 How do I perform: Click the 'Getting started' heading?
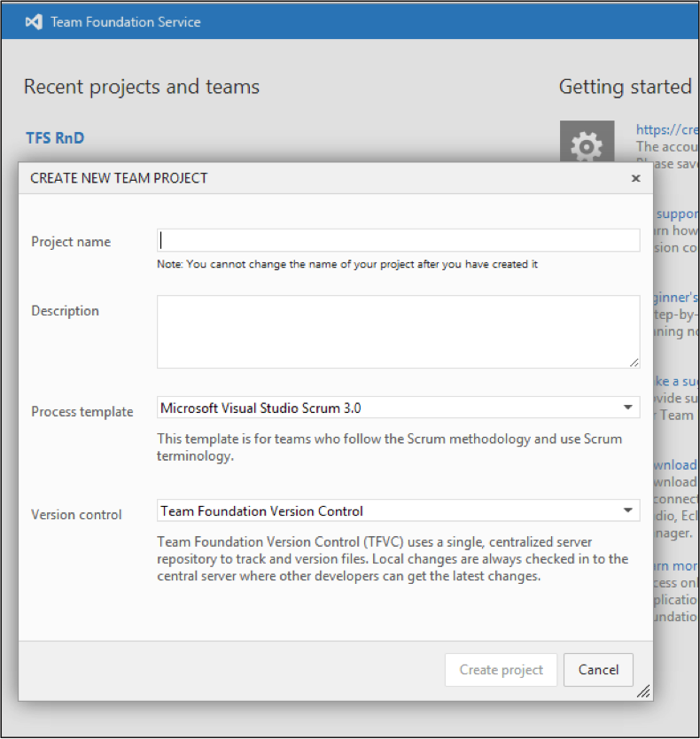pos(625,87)
